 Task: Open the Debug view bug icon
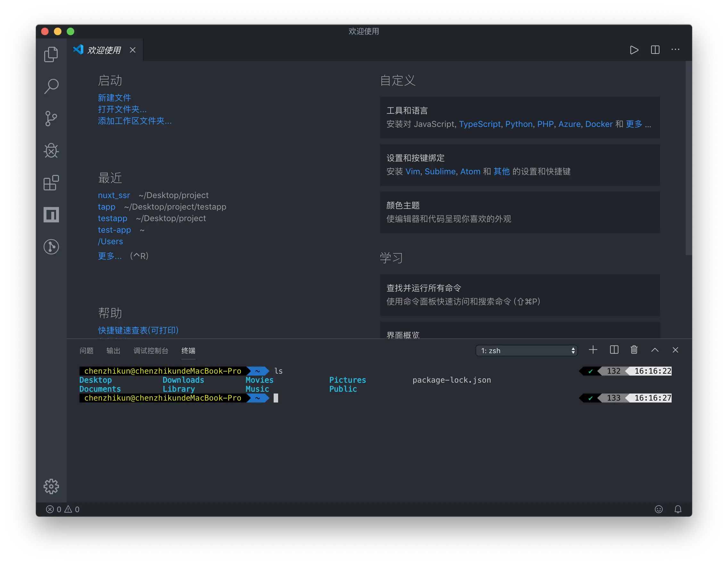click(51, 151)
